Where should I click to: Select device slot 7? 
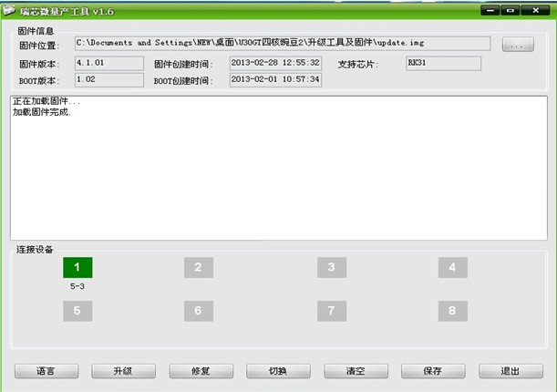[332, 311]
